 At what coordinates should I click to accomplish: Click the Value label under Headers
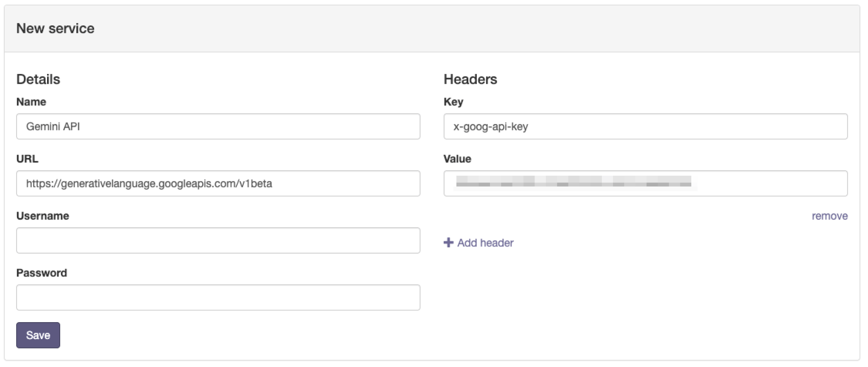click(457, 159)
